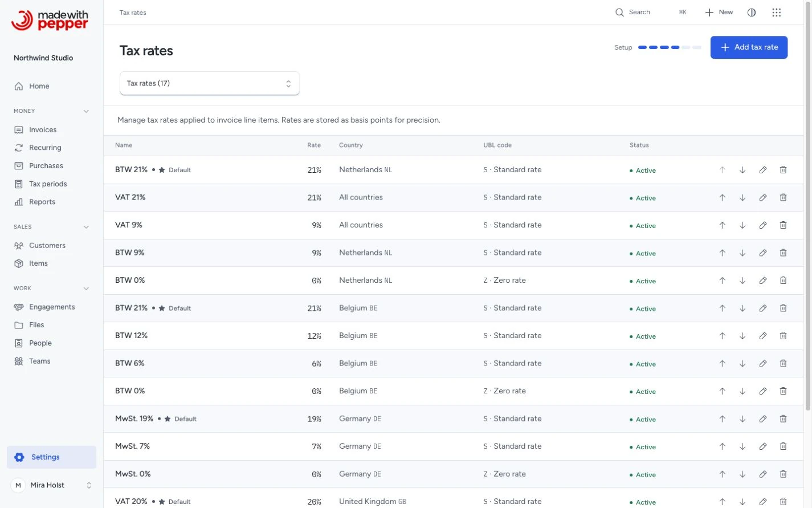Open the search icon in top bar
Screen dimensions: 812x508
tap(619, 12)
